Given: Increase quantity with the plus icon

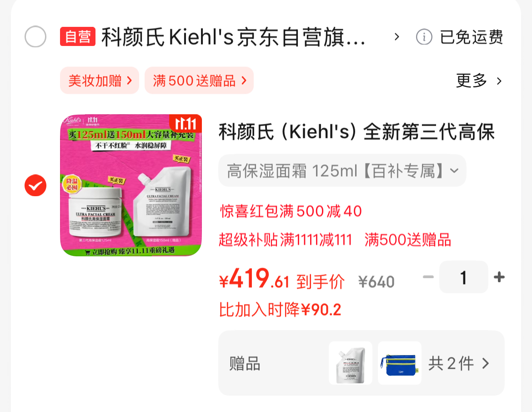Looking at the screenshot, I should [499, 277].
